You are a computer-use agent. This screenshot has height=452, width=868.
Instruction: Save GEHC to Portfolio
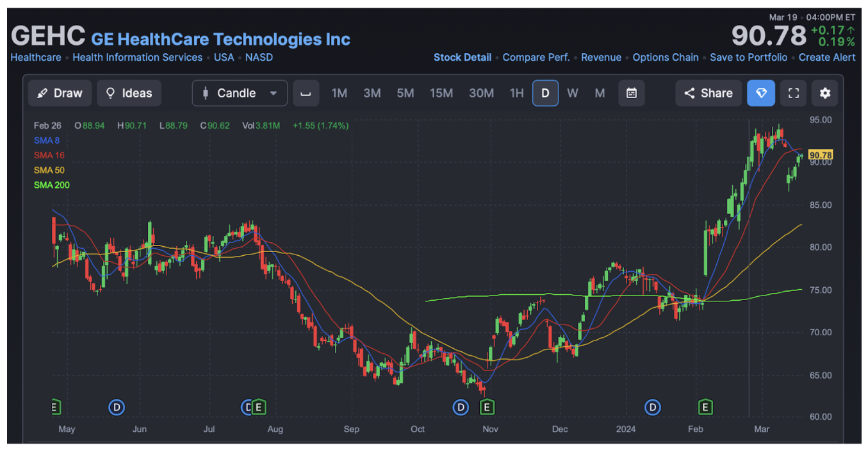pyautogui.click(x=749, y=57)
